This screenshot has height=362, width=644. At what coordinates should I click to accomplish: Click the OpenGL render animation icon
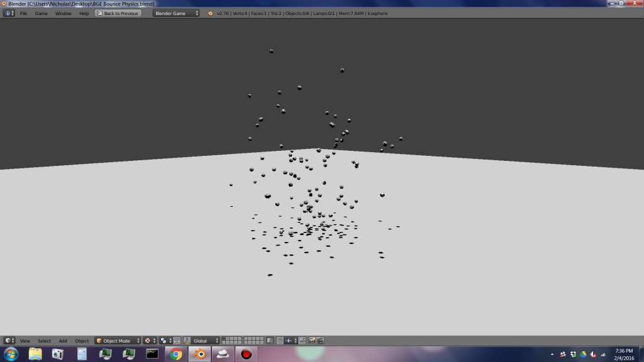[x=321, y=340]
